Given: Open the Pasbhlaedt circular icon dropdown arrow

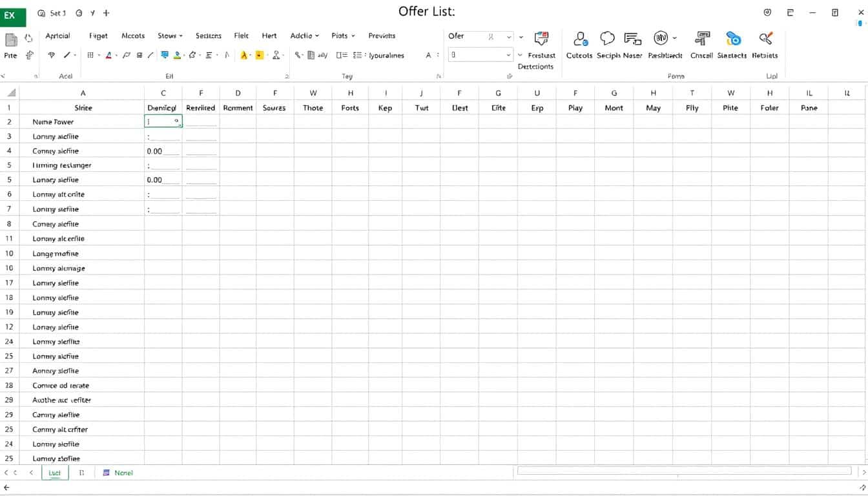Looking at the screenshot, I should click(675, 38).
